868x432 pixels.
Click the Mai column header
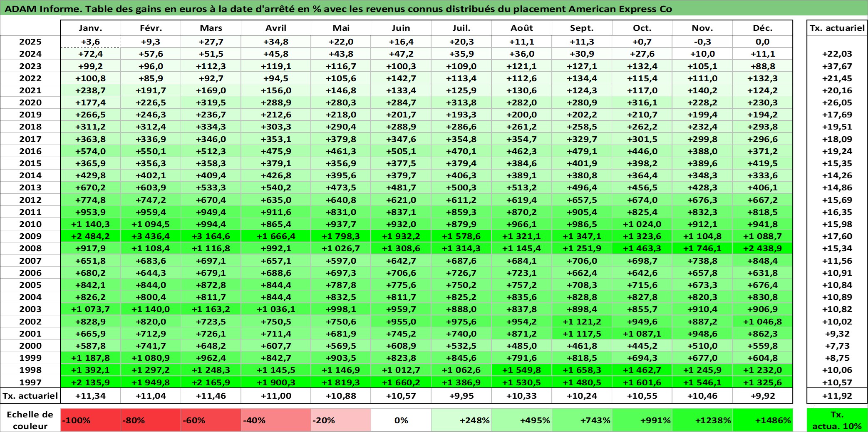point(341,28)
